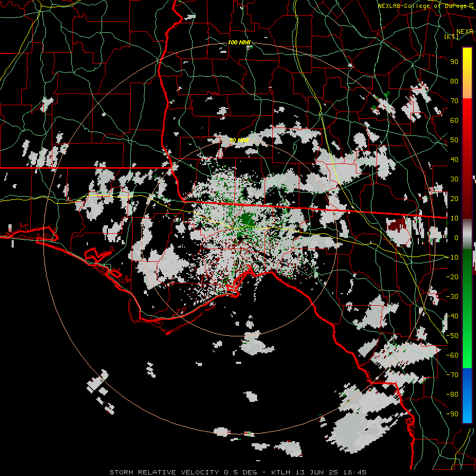The height and width of the screenshot is (476, 476).
Task: Click the "20" value on velocity scale
Action: [454, 198]
